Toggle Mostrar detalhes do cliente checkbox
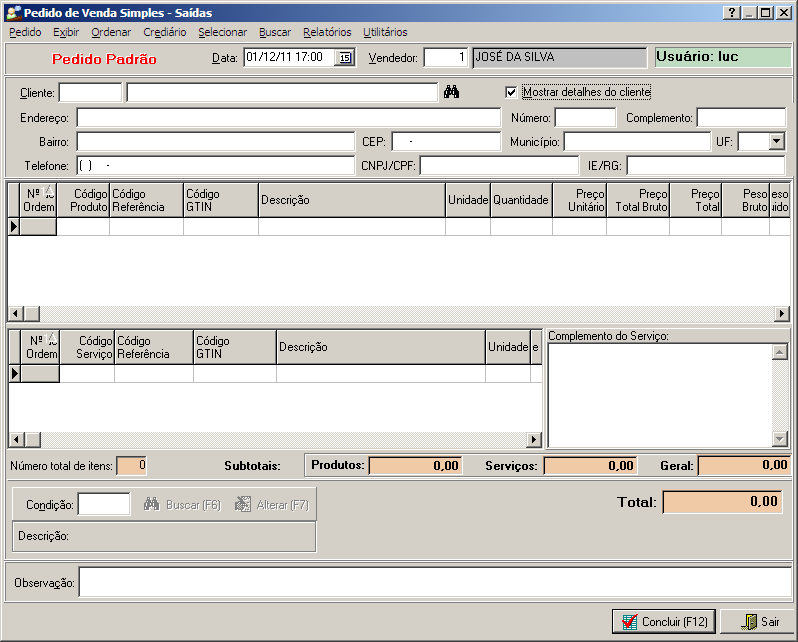 point(512,92)
